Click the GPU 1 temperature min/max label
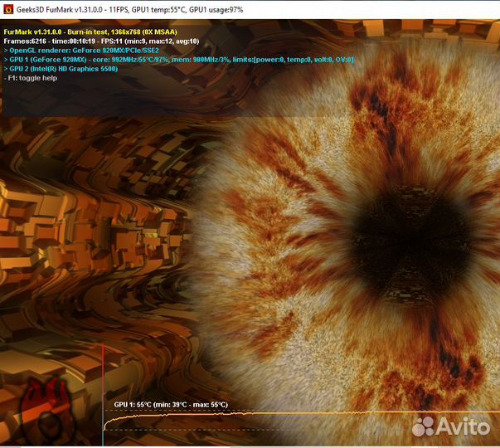This screenshot has height=448, width=500. (x=171, y=405)
